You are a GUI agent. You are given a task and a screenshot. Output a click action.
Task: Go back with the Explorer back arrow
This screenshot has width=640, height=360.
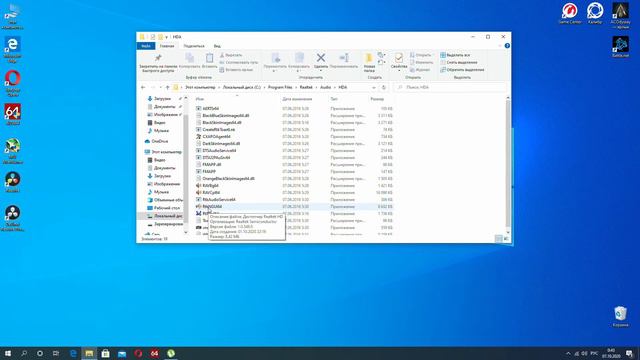pyautogui.click(x=143, y=87)
